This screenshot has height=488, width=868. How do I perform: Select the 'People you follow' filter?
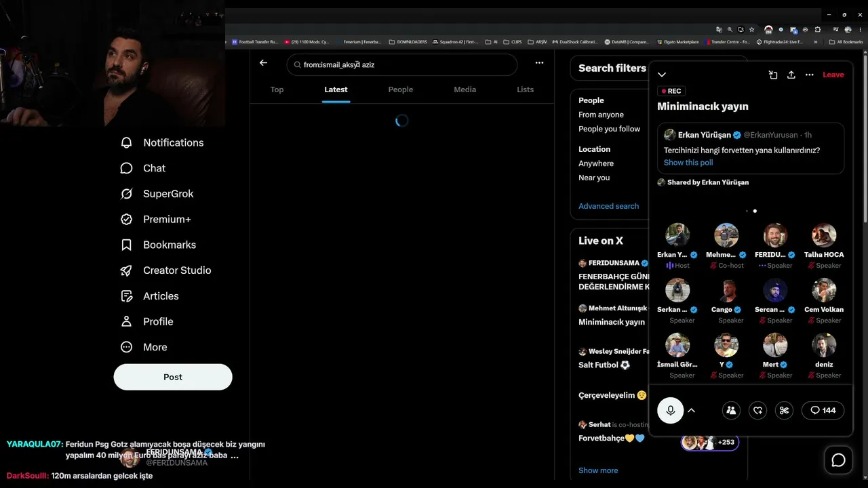[609, 129]
